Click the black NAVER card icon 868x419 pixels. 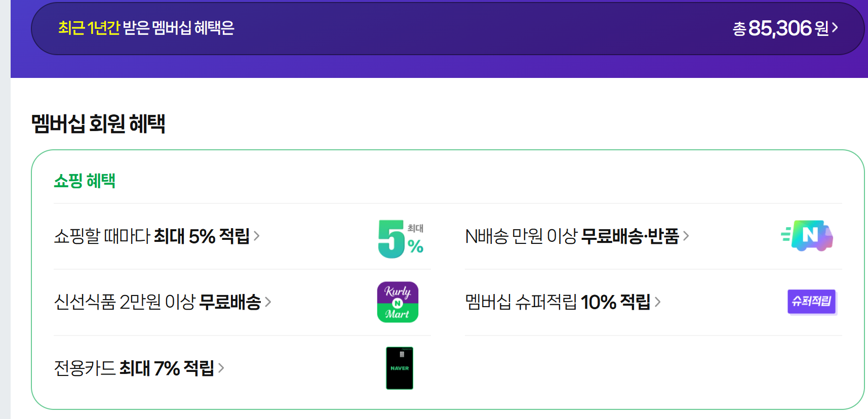400,368
